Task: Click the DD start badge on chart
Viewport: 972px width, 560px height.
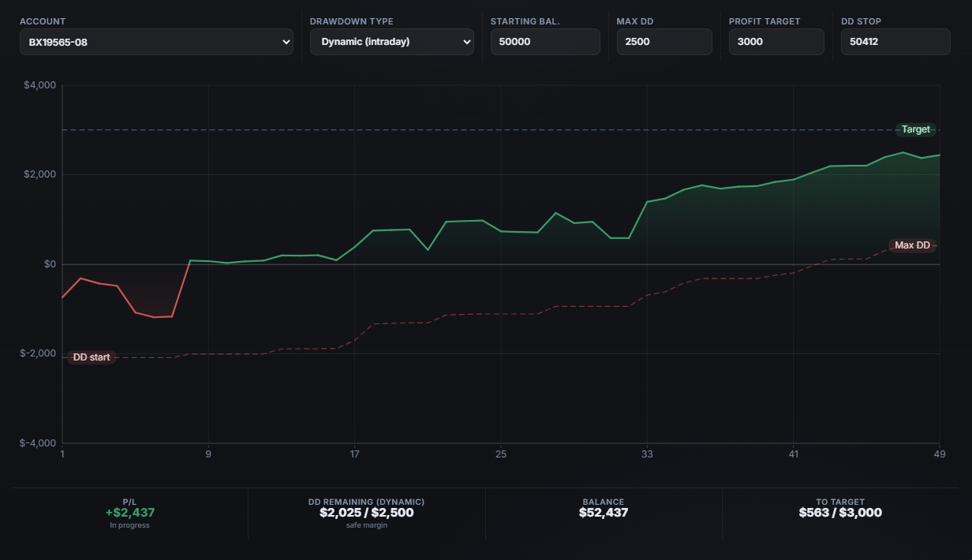Action: click(92, 357)
